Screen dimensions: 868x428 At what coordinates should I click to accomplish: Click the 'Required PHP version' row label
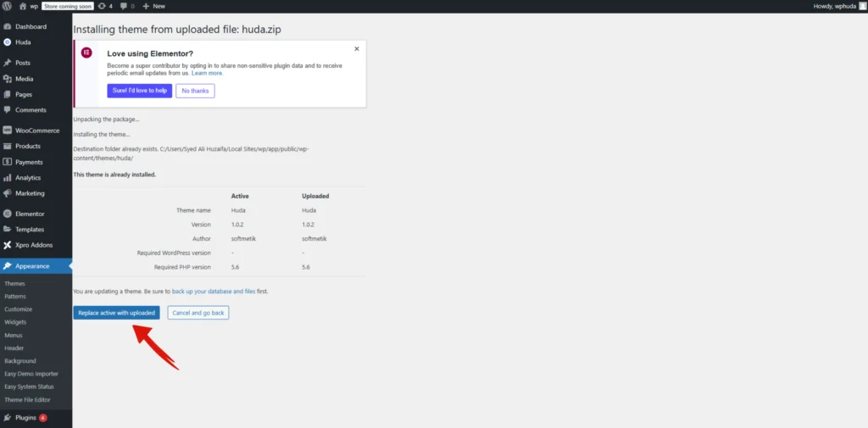[x=182, y=267]
